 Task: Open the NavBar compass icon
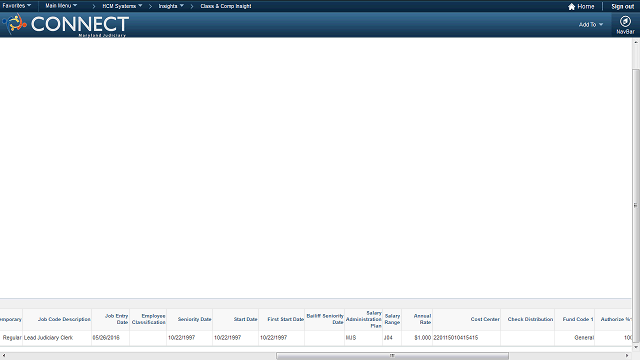[x=625, y=21]
